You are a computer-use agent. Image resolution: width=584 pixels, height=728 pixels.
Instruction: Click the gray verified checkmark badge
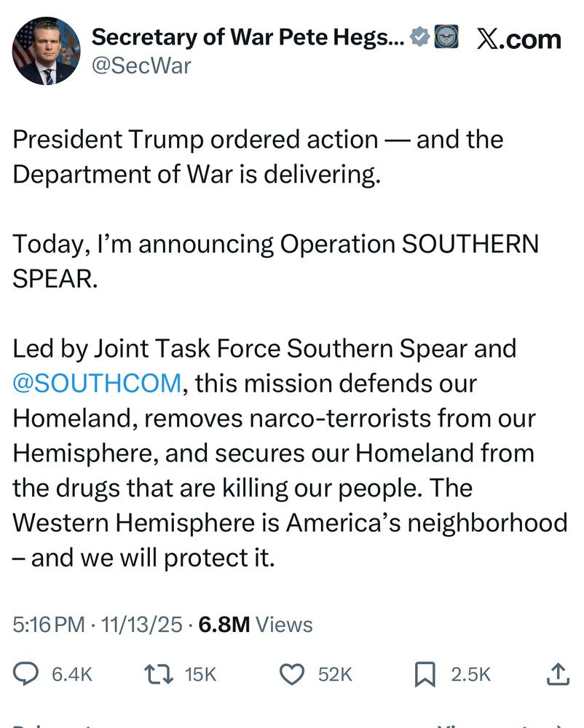pyautogui.click(x=419, y=37)
